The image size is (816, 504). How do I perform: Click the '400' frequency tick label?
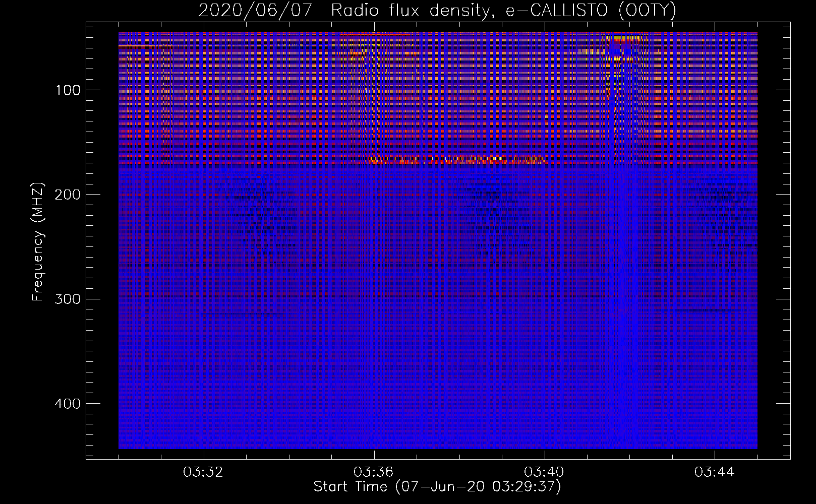click(x=67, y=404)
